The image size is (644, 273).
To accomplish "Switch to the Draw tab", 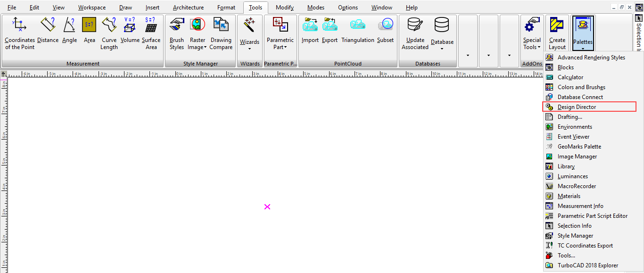I will [126, 8].
